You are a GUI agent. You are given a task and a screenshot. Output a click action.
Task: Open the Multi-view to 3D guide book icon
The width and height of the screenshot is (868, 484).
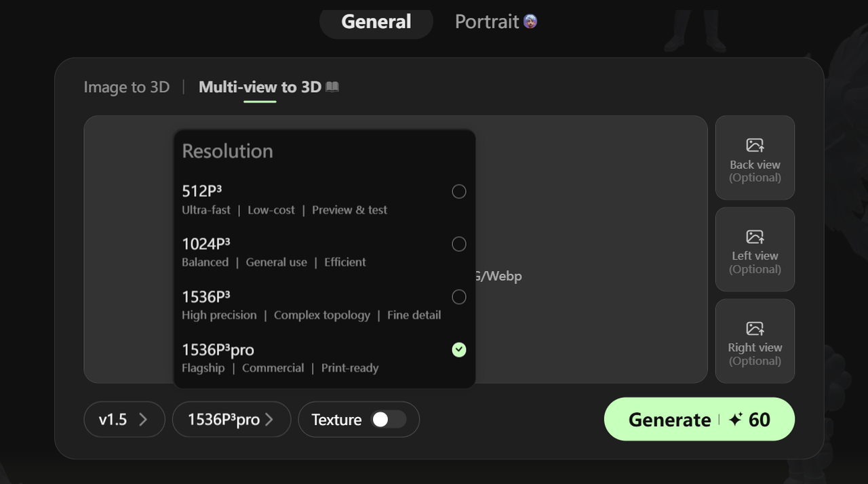[x=332, y=87]
